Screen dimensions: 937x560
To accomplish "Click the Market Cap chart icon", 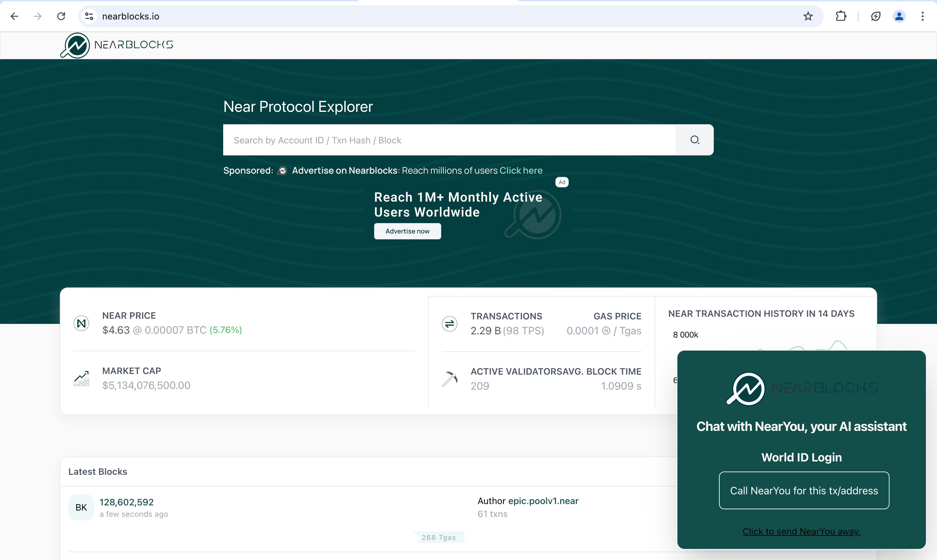I will point(82,379).
